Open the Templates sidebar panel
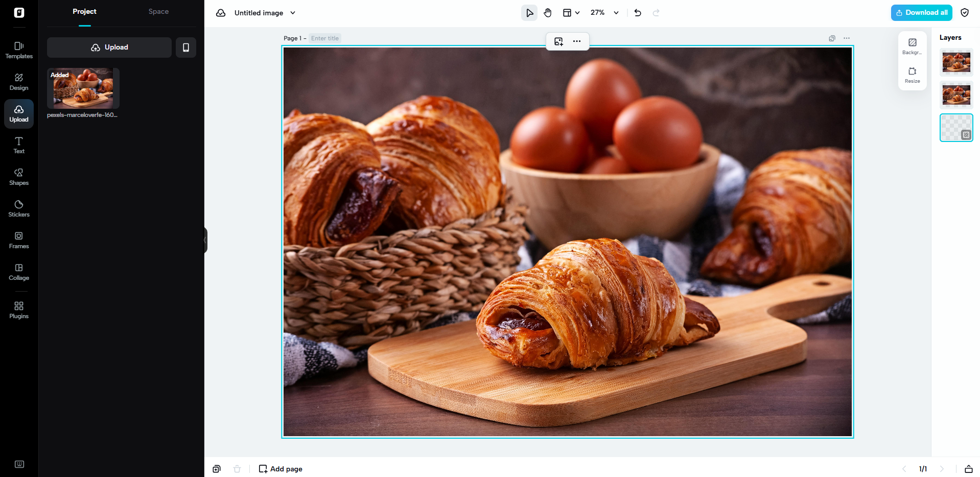Screen dimensions: 980x477 [x=19, y=50]
